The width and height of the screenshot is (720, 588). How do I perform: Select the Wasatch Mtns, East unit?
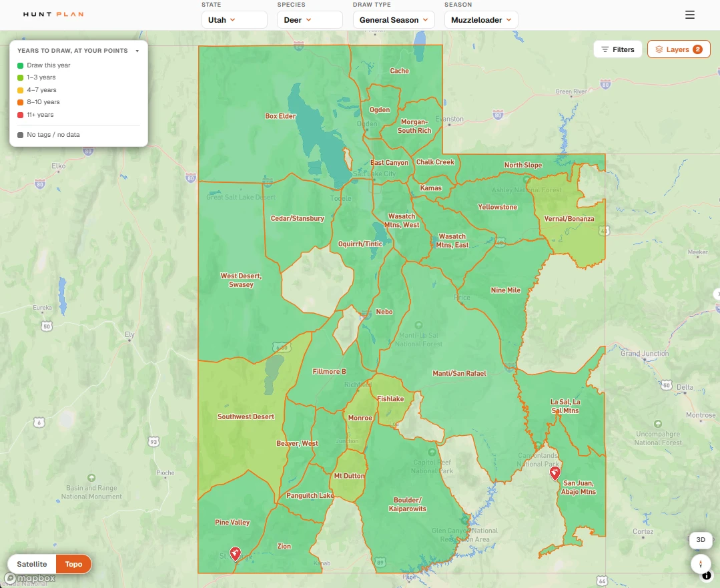pos(452,241)
